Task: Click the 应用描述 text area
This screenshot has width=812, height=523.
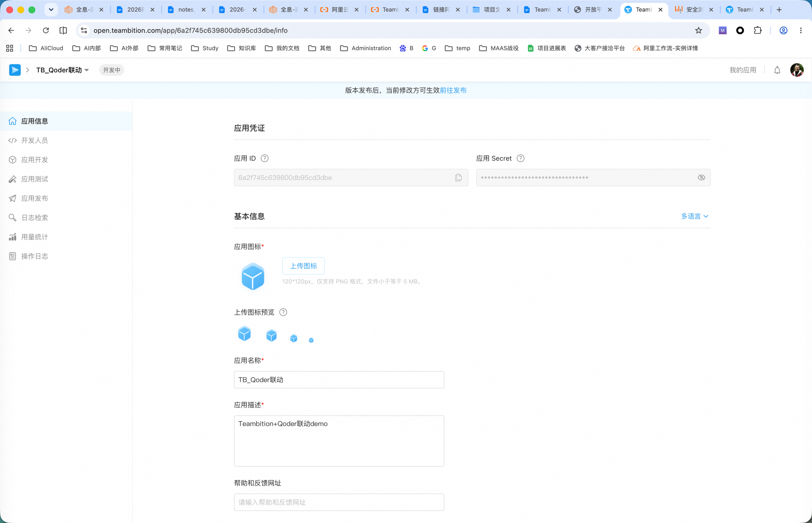Action: [x=339, y=441]
